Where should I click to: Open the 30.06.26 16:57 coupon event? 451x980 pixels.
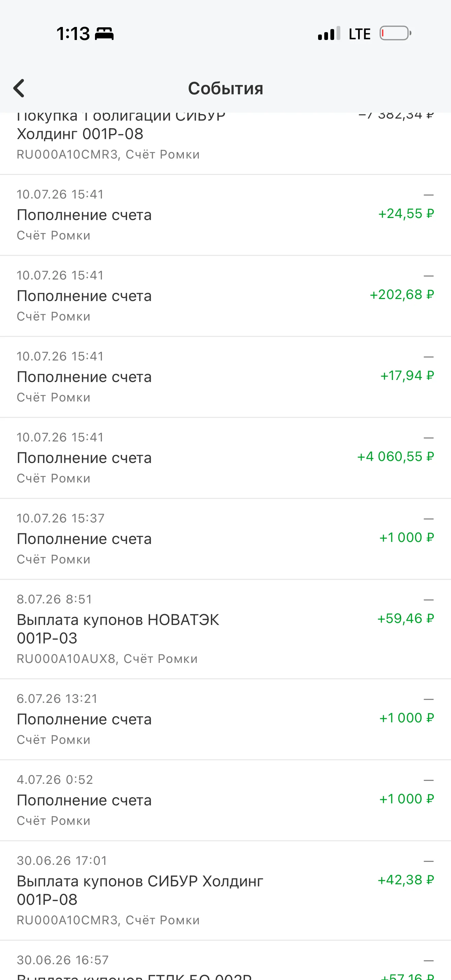click(x=225, y=960)
